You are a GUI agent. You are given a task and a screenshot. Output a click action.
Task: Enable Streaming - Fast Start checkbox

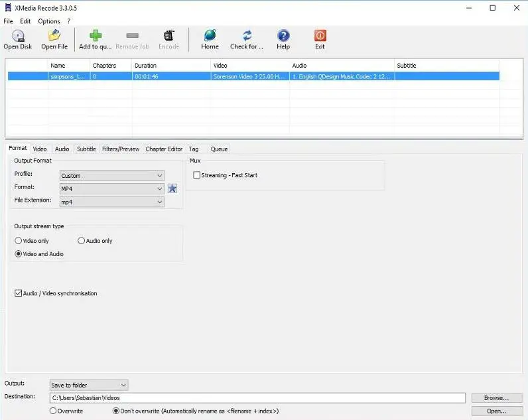pos(196,175)
